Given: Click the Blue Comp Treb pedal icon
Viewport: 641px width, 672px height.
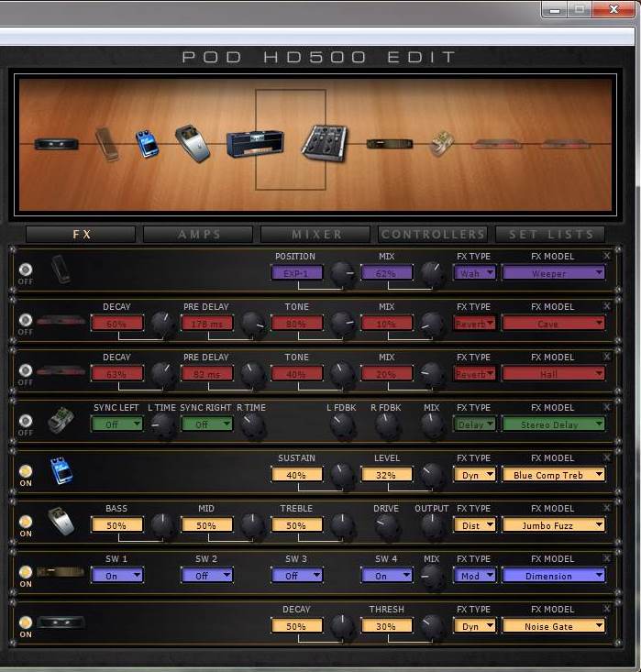Looking at the screenshot, I should [61, 470].
